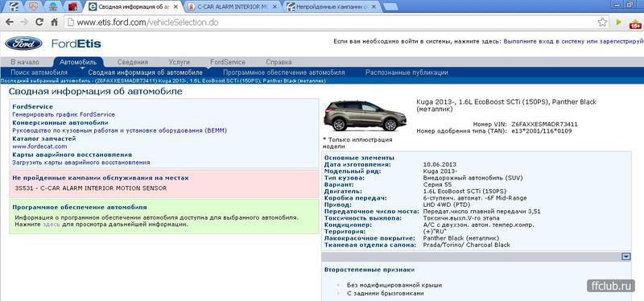Open the 'Сведения' menu tab
Image resolution: width=644 pixels, height=301 pixels.
point(132,62)
